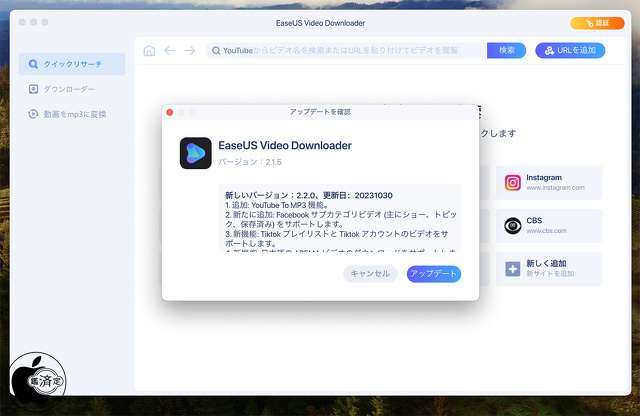This screenshot has width=640, height=416.
Task: Click the EaseUS Video Downloader app icon in the dialog
Action: 196,153
